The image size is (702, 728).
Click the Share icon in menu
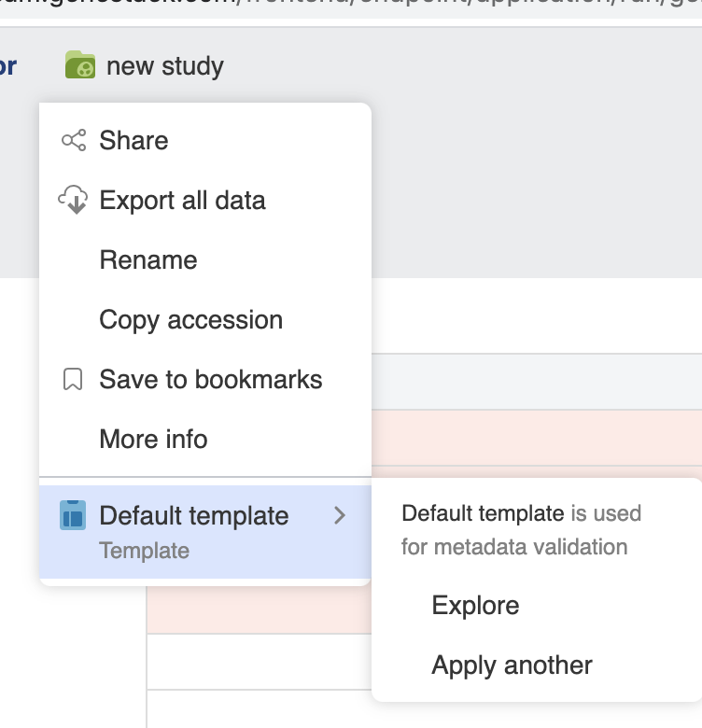point(74,140)
